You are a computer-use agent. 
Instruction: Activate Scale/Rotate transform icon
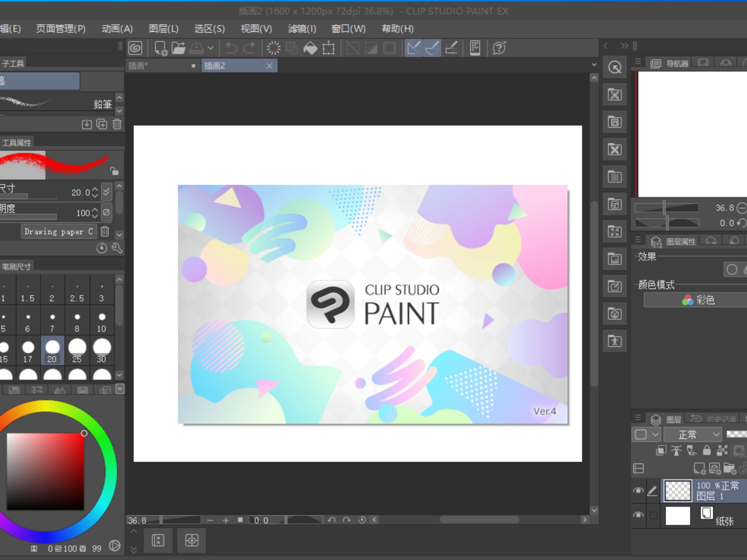coord(329,48)
